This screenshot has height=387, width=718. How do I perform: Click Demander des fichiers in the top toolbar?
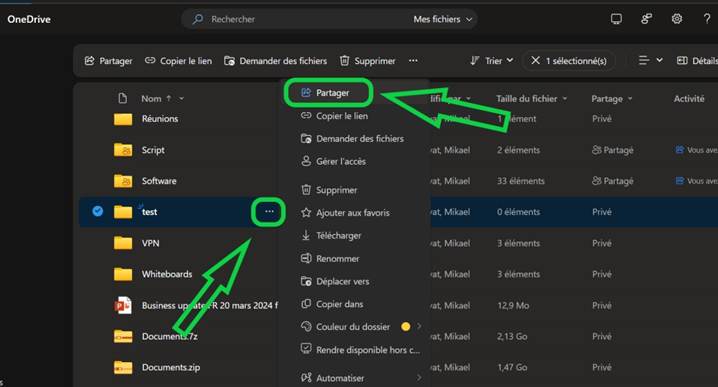pyautogui.click(x=275, y=61)
